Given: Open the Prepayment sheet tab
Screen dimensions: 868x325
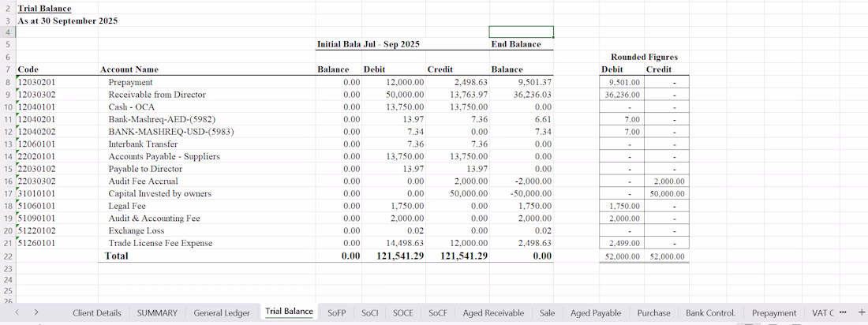Looking at the screenshot, I should tap(774, 313).
